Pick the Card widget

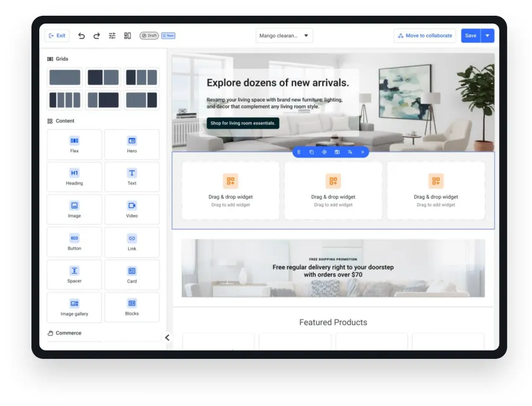(132, 275)
